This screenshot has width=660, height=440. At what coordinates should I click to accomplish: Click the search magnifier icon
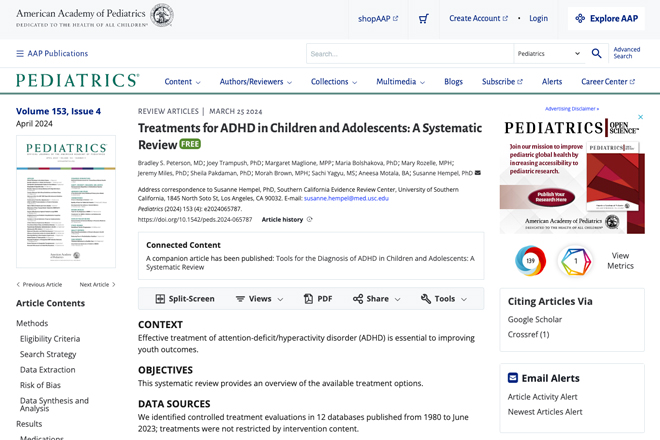point(596,53)
